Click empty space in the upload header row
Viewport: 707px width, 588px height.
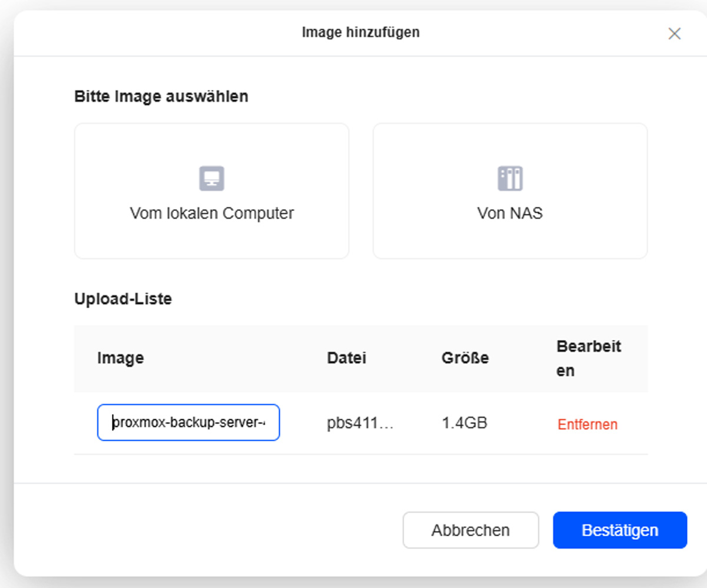tap(236, 358)
